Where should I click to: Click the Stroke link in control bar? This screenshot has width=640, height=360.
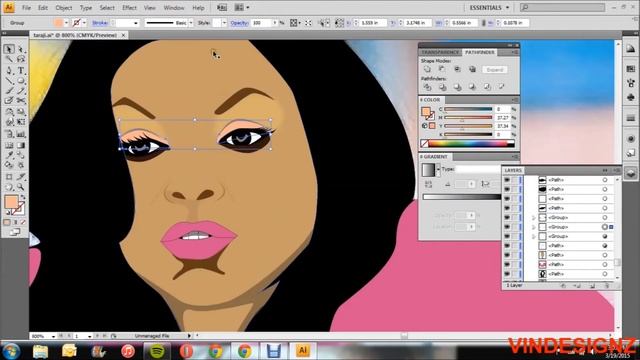coord(100,23)
